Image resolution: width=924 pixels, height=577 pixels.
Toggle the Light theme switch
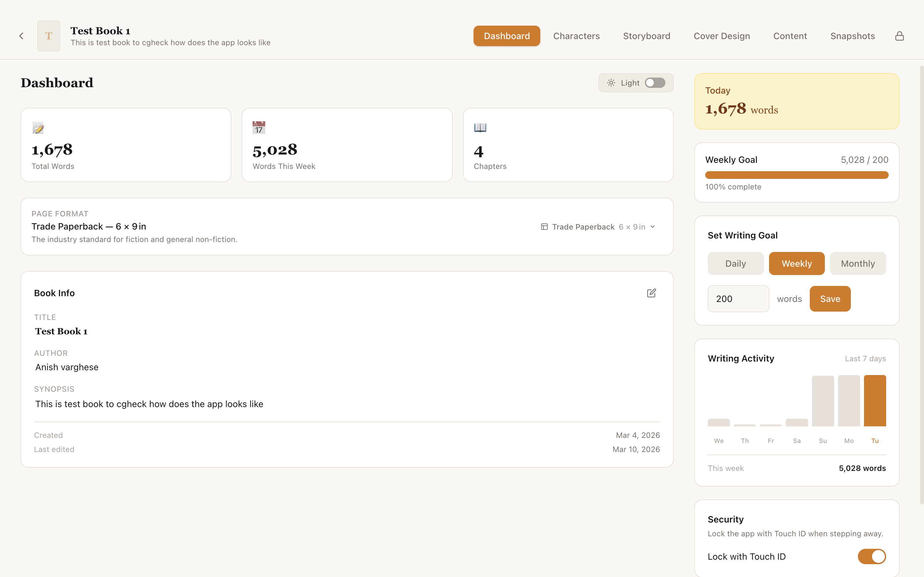[655, 82]
